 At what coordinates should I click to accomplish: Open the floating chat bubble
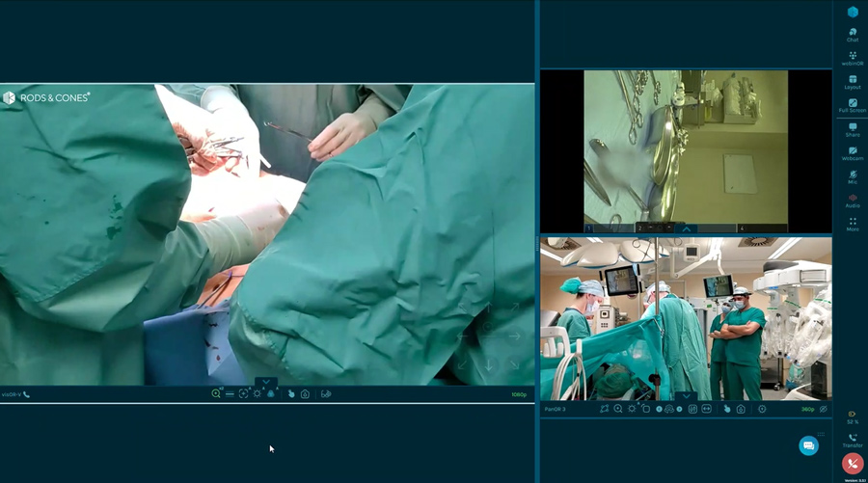click(x=808, y=444)
